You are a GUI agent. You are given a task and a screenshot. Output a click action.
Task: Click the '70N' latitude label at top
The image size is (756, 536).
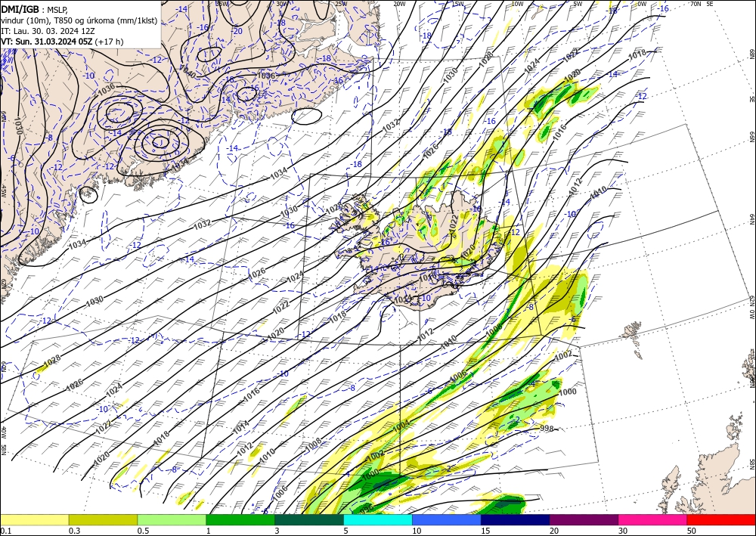tap(696, 4)
